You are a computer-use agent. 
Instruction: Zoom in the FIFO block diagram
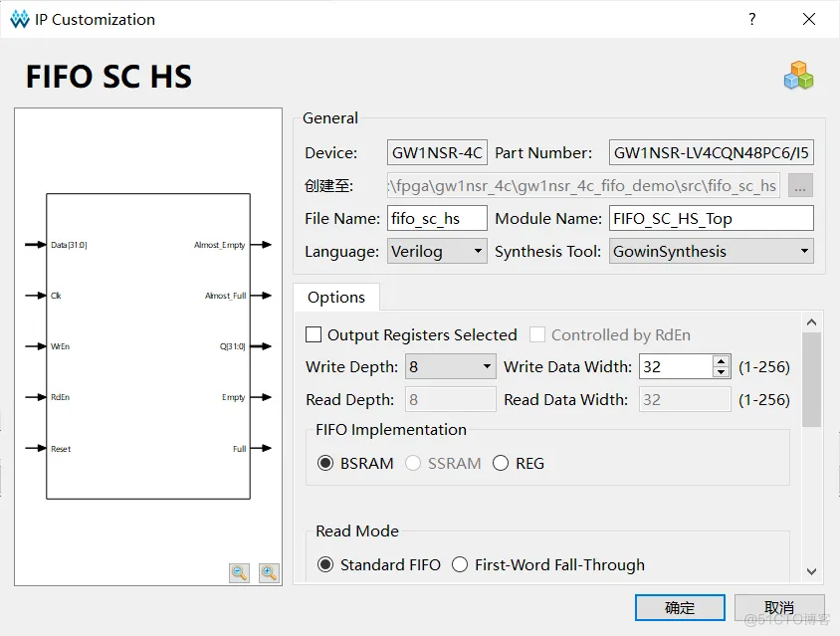click(269, 572)
